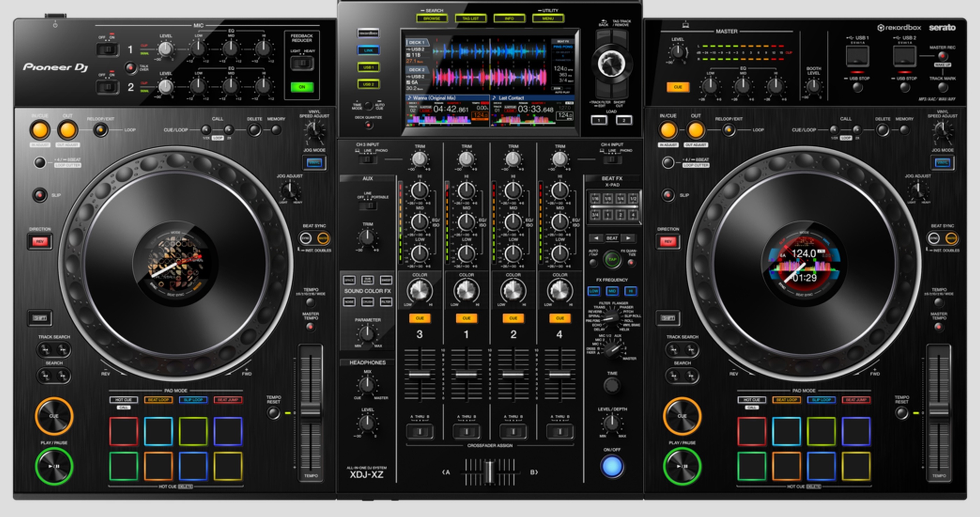The width and height of the screenshot is (980, 517).
Task: Click the rotary browse selector knob
Action: (611, 64)
